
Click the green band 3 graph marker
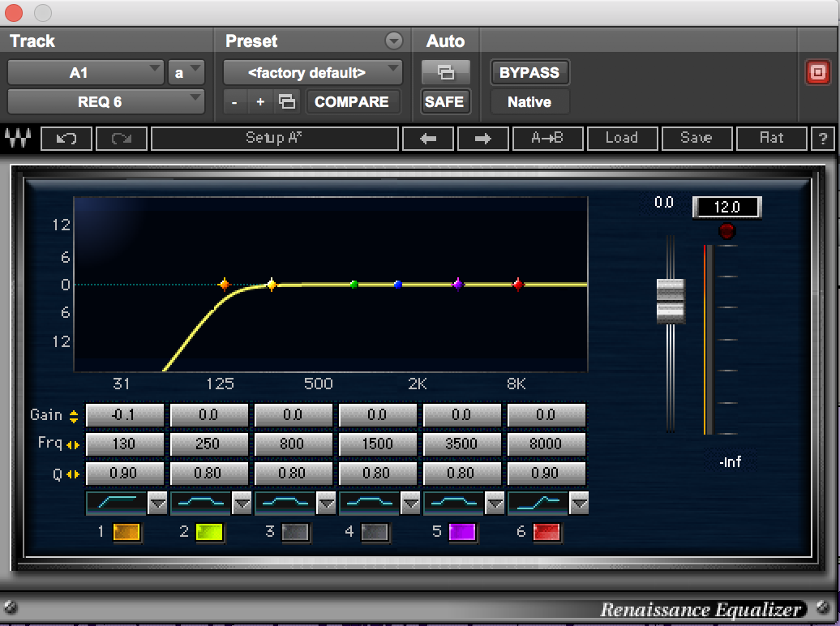[x=354, y=285]
